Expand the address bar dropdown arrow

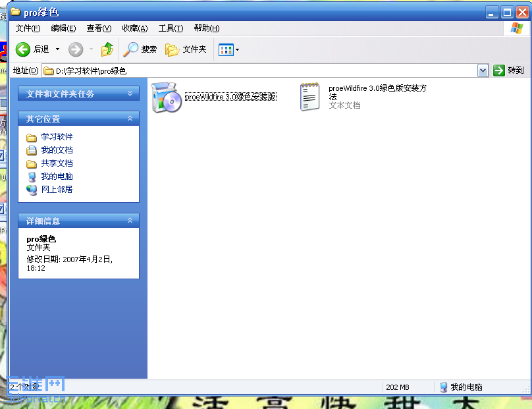(483, 70)
